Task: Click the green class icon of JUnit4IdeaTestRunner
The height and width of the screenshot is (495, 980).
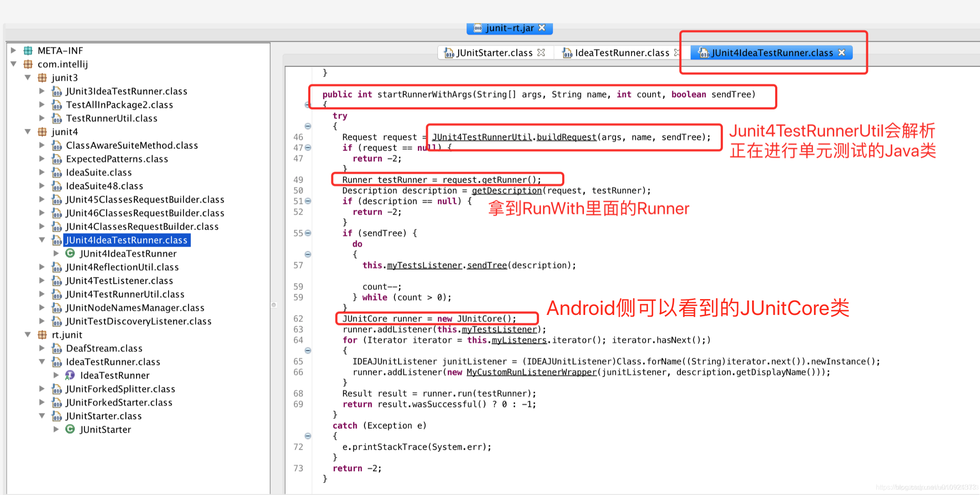Action: (70, 253)
